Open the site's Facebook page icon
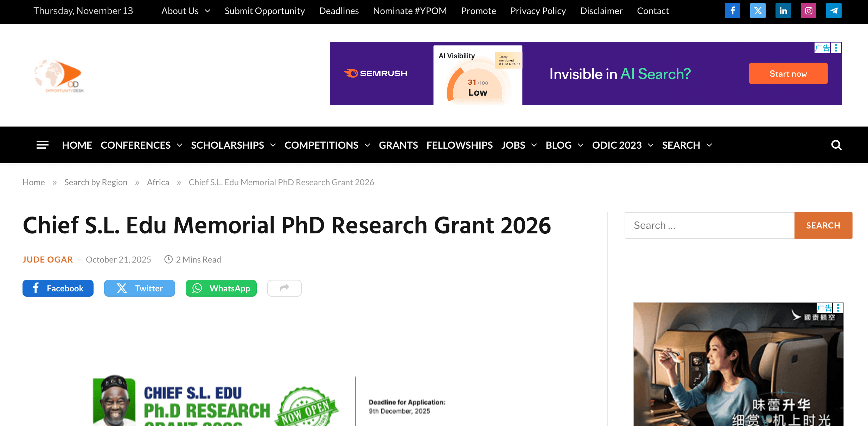 click(732, 11)
